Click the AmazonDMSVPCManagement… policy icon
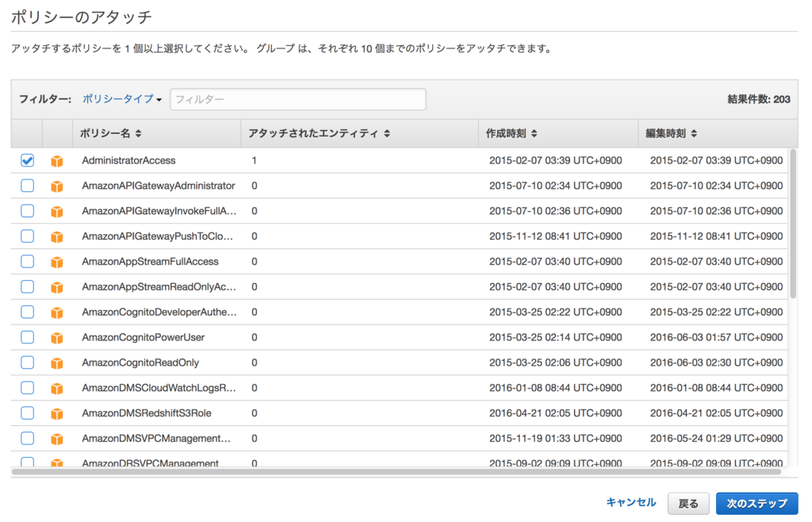 [x=57, y=439]
